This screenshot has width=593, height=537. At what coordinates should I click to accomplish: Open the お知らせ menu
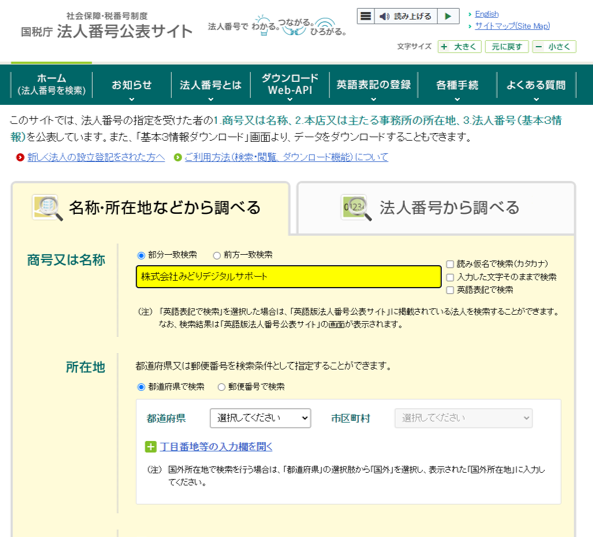(x=132, y=85)
